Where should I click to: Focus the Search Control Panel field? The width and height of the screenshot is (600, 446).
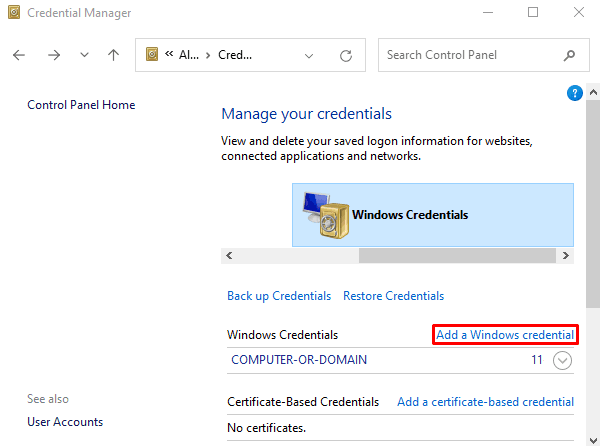tap(484, 55)
